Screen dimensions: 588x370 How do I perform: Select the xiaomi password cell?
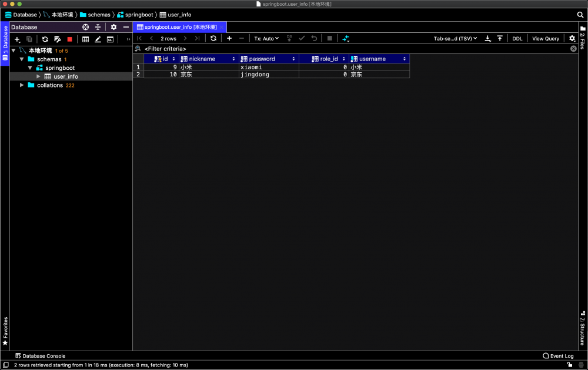[x=269, y=67]
